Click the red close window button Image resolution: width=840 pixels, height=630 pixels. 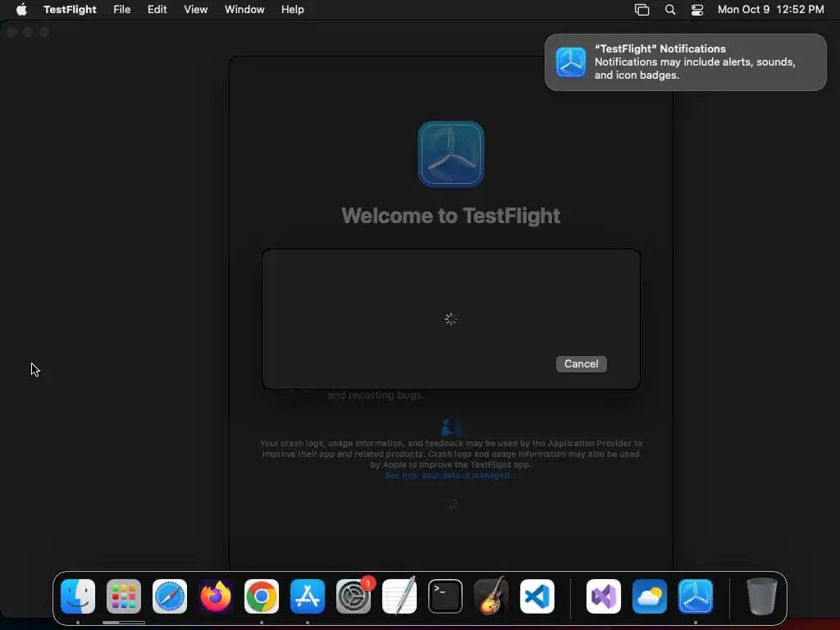point(11,32)
